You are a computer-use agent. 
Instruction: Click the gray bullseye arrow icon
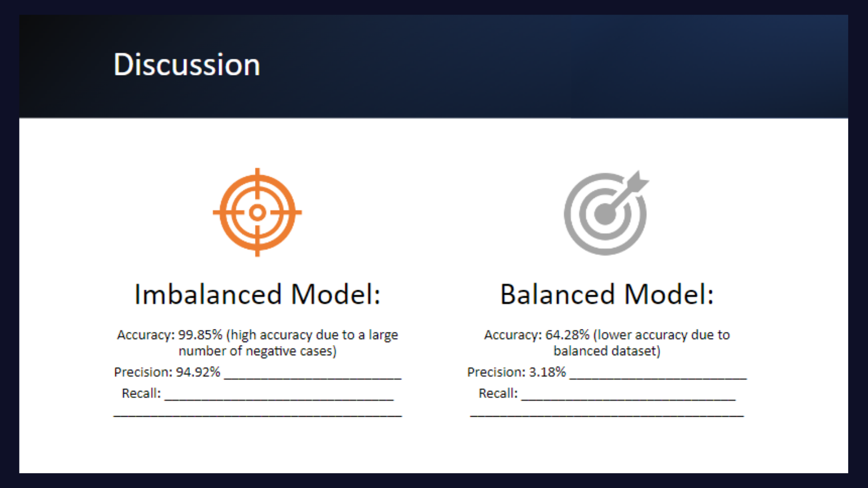click(x=606, y=212)
